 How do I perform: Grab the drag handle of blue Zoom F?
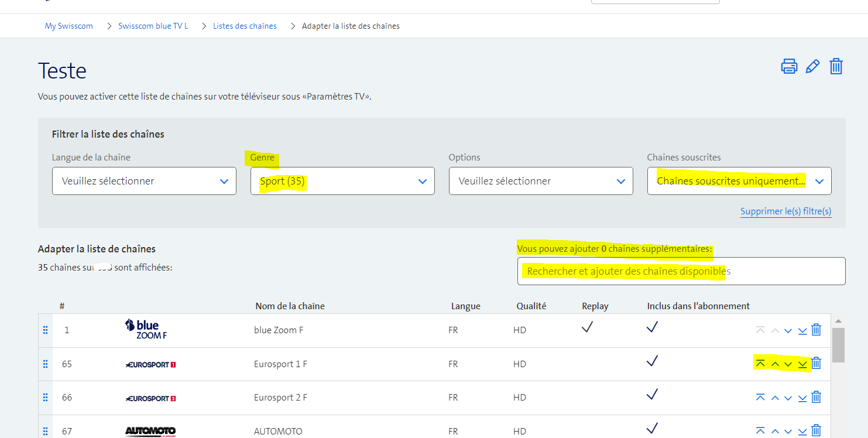pyautogui.click(x=45, y=330)
